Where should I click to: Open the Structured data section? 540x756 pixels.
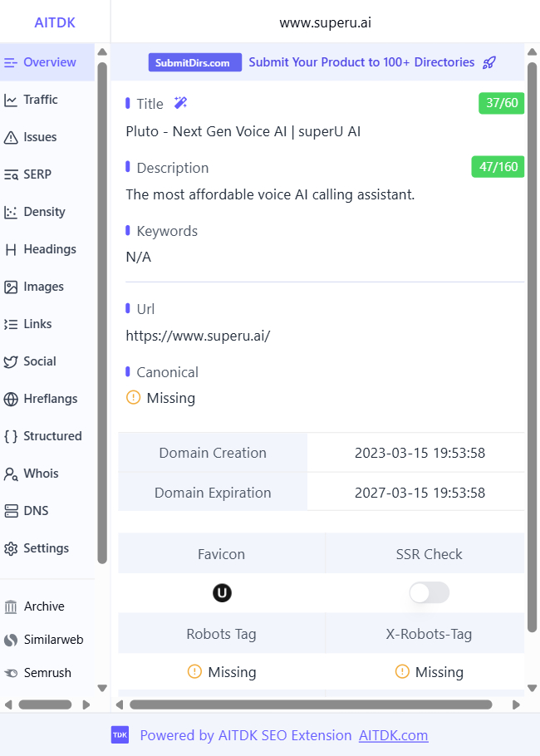tap(52, 436)
